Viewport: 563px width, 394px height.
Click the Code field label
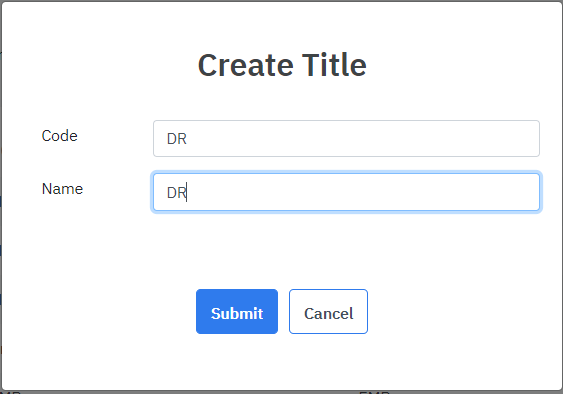(x=59, y=136)
